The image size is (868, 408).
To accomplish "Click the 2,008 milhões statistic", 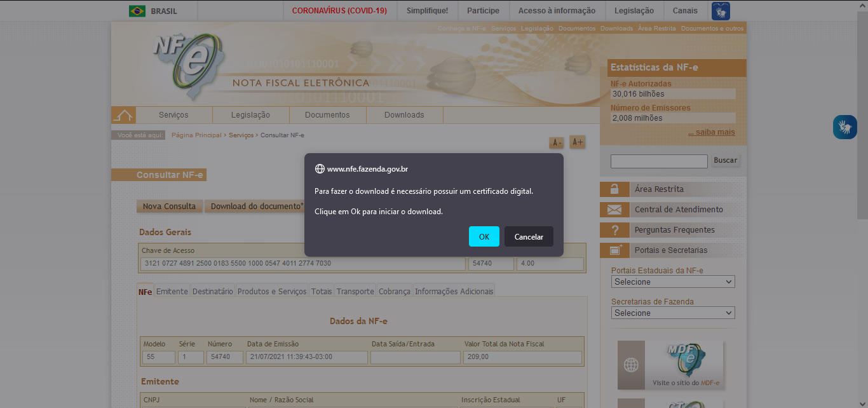I will (673, 118).
